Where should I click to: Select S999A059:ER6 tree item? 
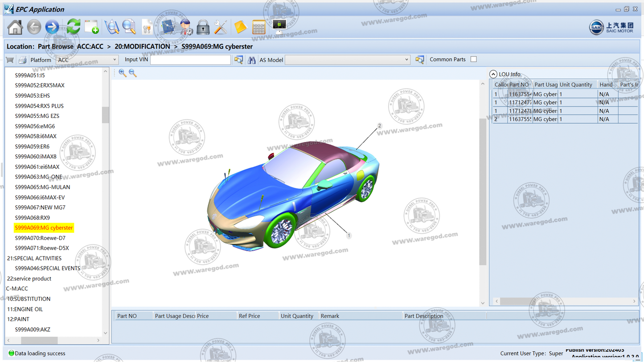click(32, 146)
